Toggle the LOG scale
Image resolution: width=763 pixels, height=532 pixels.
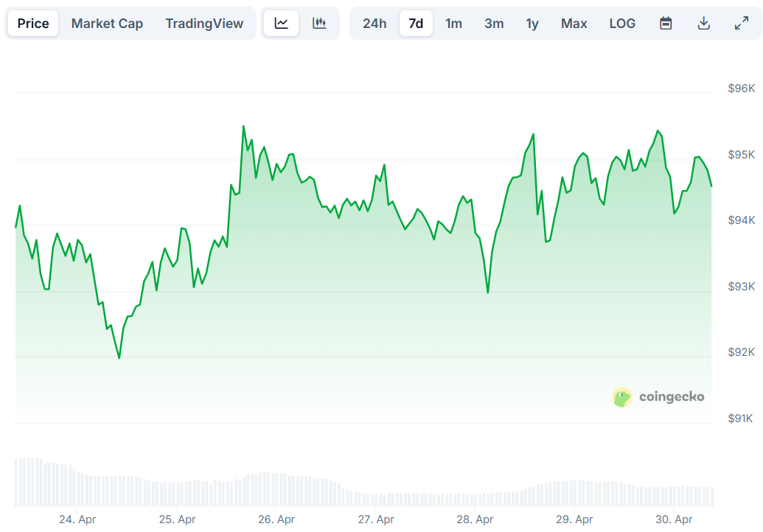point(622,24)
